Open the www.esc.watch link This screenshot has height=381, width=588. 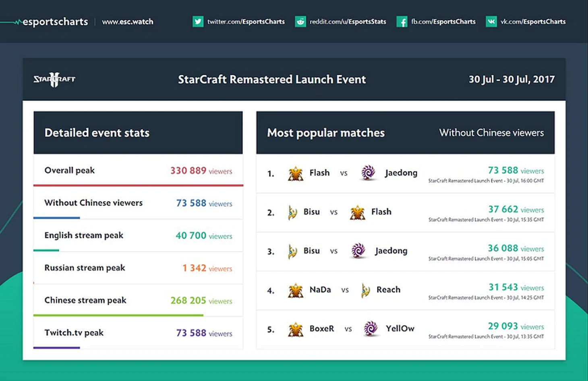(x=128, y=22)
